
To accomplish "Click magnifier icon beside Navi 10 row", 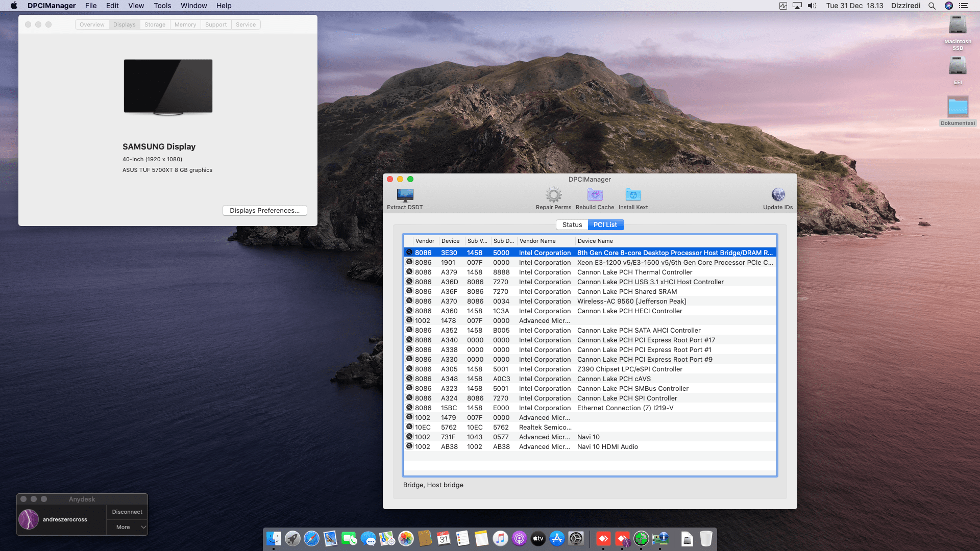I will pyautogui.click(x=409, y=437).
